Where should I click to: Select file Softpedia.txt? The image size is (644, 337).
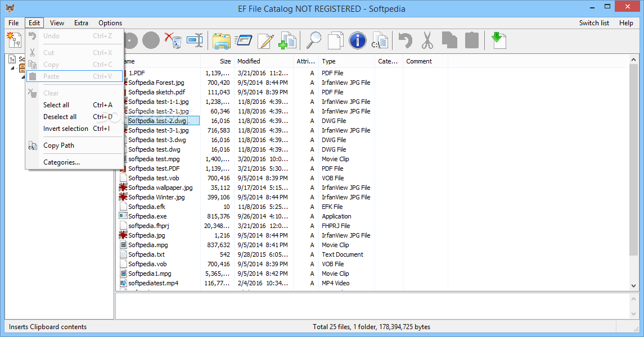146,254
